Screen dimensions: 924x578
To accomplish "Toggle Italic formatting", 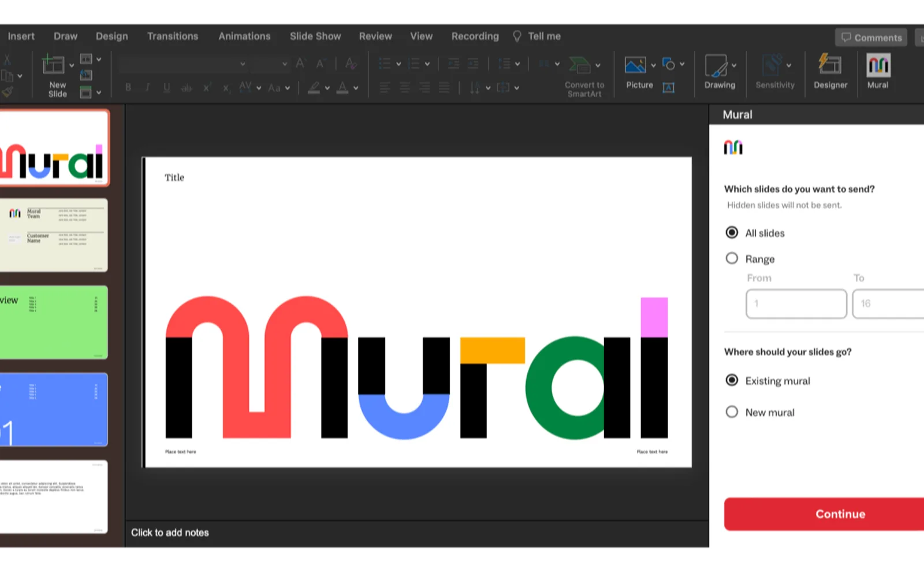I will point(148,88).
